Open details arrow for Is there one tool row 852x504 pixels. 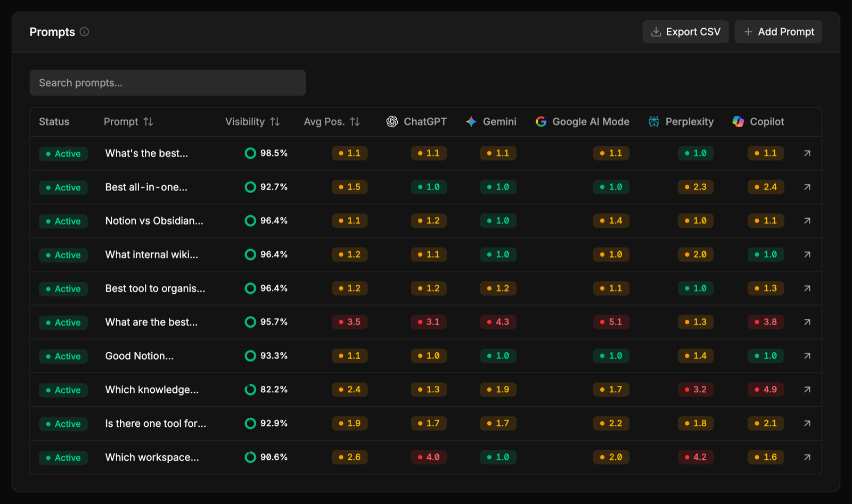coord(807,424)
